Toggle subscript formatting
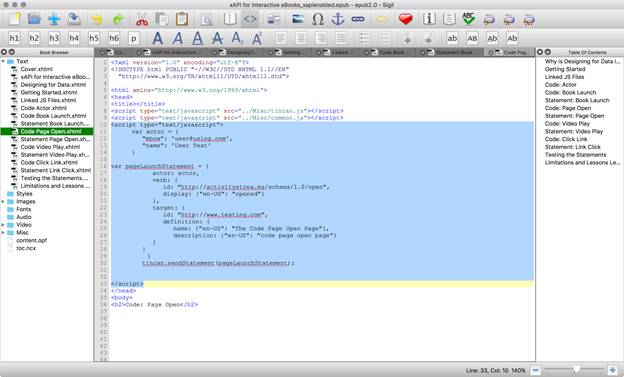Image resolution: width=624 pixels, height=377 pixels. click(x=237, y=38)
